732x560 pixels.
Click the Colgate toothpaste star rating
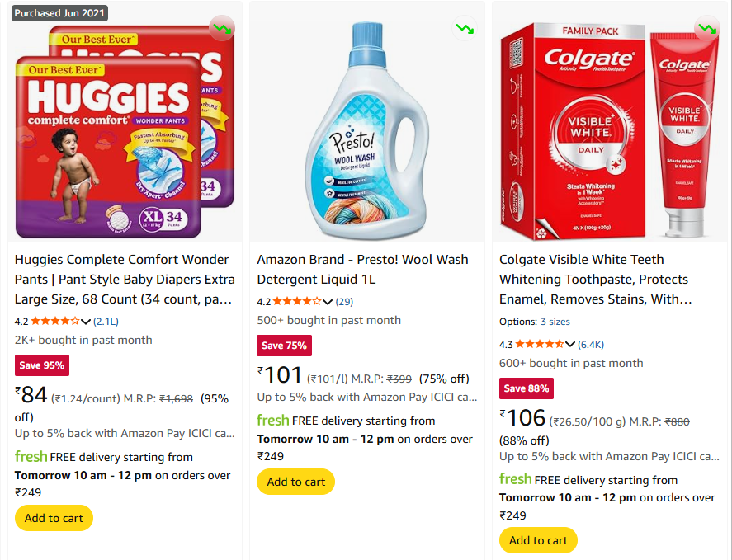(539, 344)
